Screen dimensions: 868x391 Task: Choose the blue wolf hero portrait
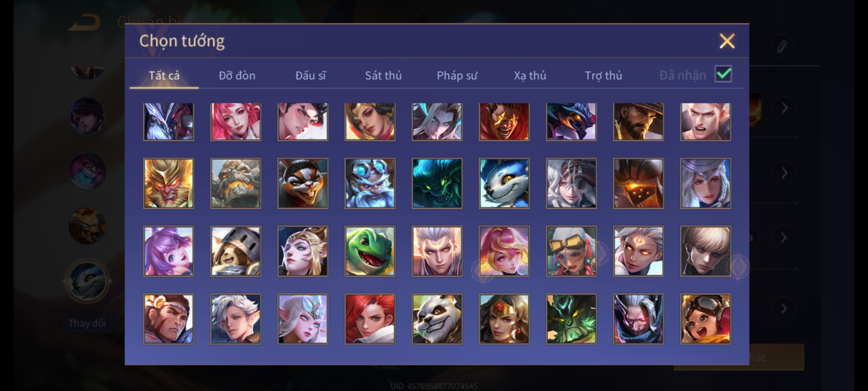(504, 183)
